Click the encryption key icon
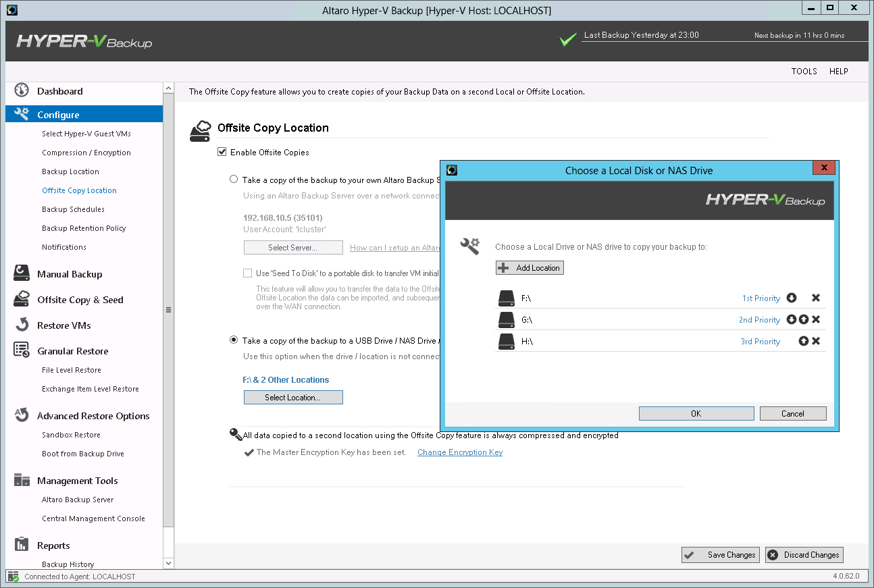 236,434
